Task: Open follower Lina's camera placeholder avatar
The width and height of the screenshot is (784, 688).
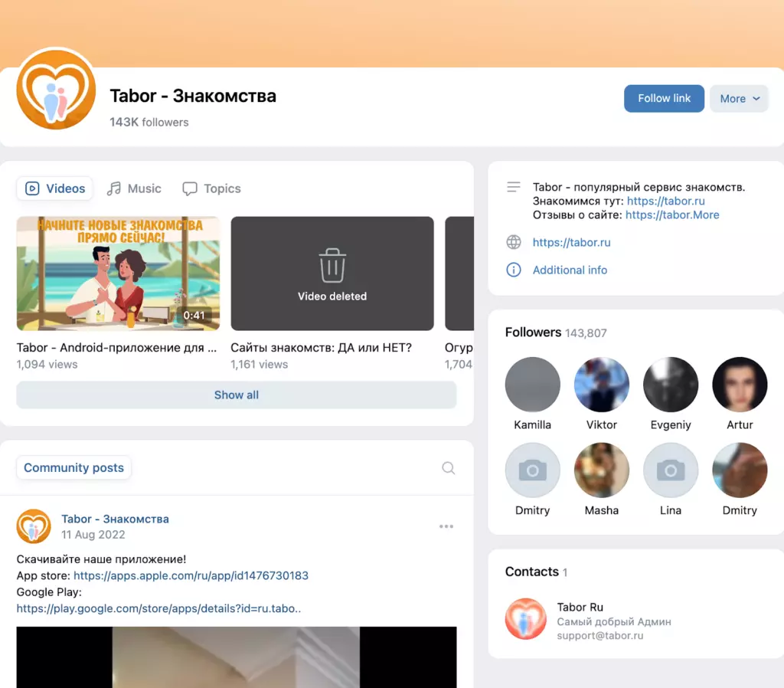Action: (x=671, y=470)
